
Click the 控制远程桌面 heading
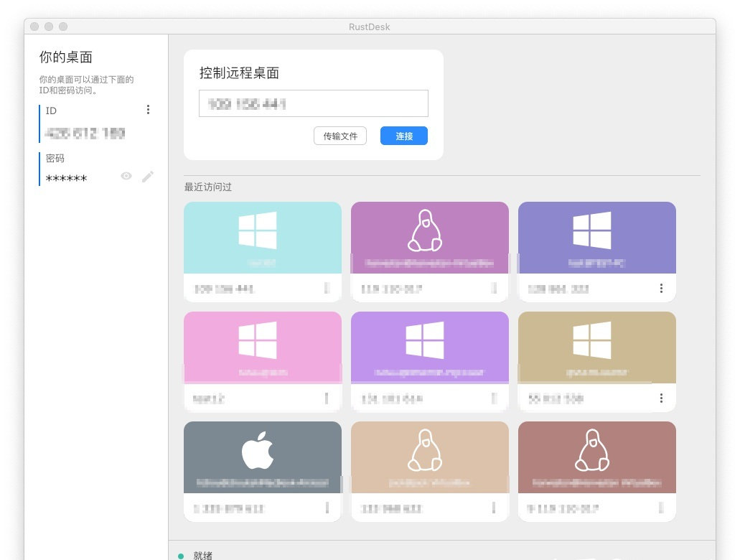click(x=239, y=73)
